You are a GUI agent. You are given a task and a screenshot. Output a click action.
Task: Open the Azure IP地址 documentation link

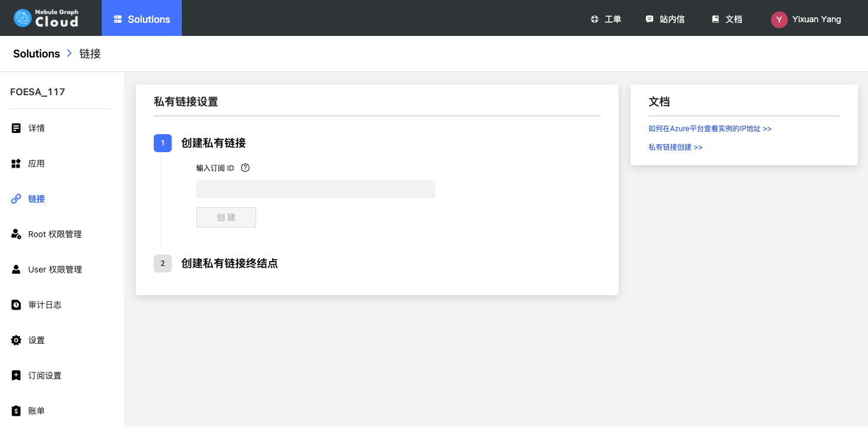709,129
